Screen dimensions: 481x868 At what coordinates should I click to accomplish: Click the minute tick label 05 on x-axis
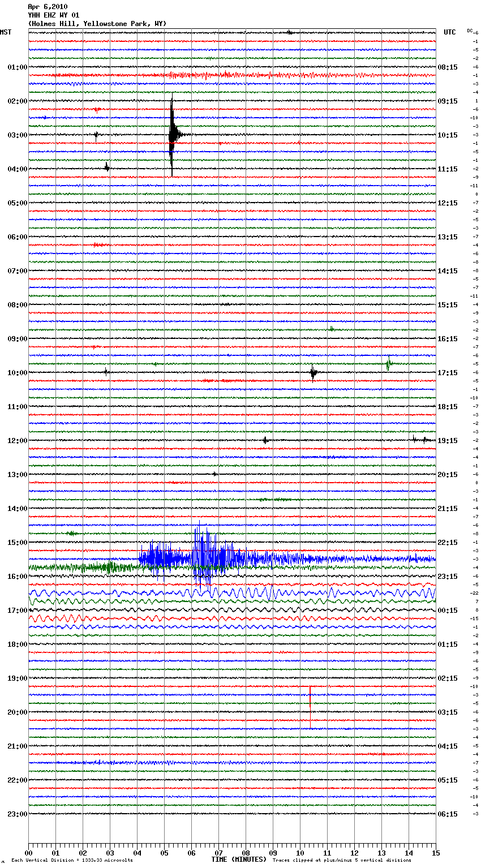[x=164, y=853]
